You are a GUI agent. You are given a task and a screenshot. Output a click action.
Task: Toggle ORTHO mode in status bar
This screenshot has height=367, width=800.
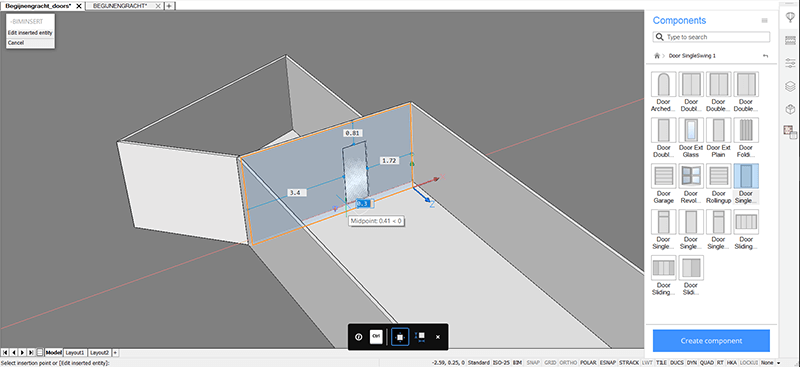click(568, 362)
